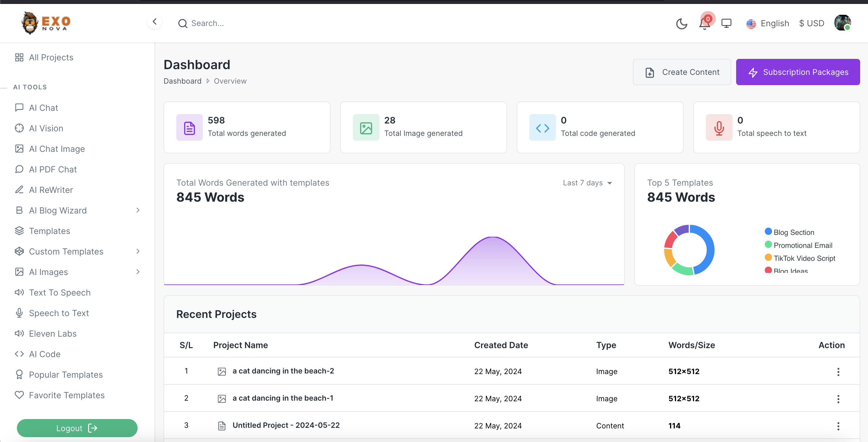Click the Subscription Packages button
This screenshot has height=442, width=868.
(x=798, y=72)
